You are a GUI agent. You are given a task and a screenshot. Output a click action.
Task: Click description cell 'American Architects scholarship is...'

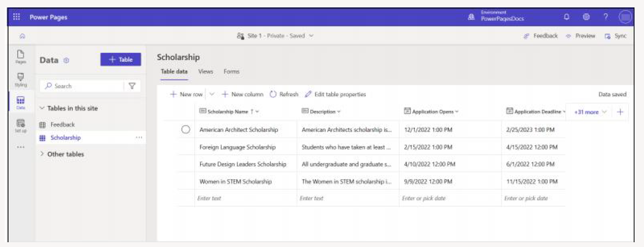point(348,129)
